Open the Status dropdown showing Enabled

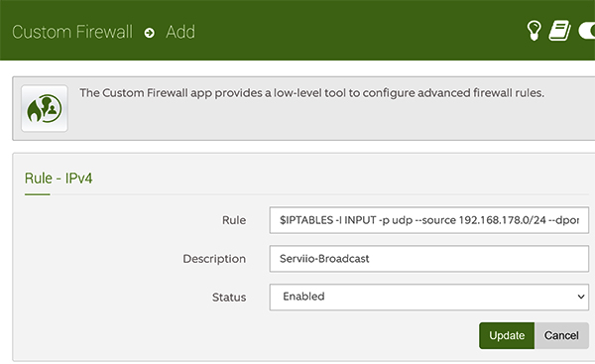click(428, 297)
